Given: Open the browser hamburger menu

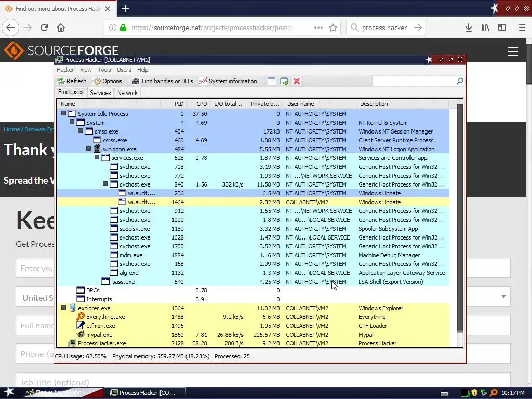Looking at the screenshot, I should pyautogui.click(x=522, y=28).
